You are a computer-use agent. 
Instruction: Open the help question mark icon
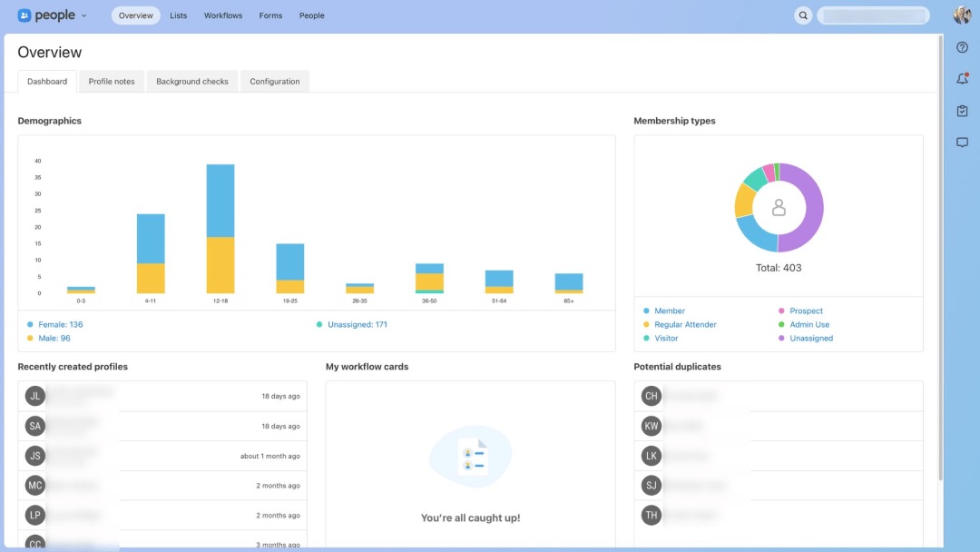963,47
